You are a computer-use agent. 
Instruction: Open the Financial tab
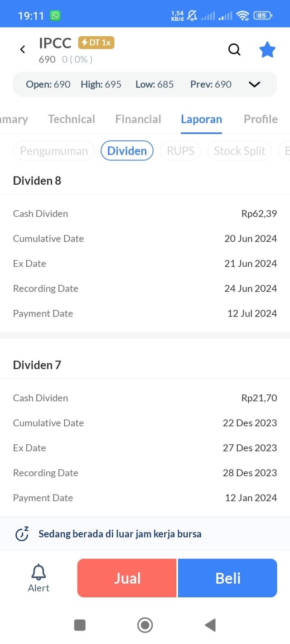click(138, 119)
